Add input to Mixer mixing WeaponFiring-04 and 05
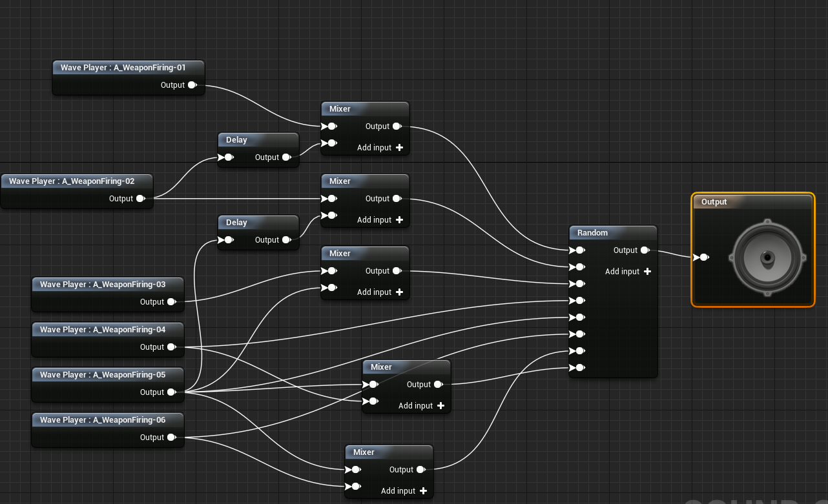Screen dimensions: 828x504 421,406
